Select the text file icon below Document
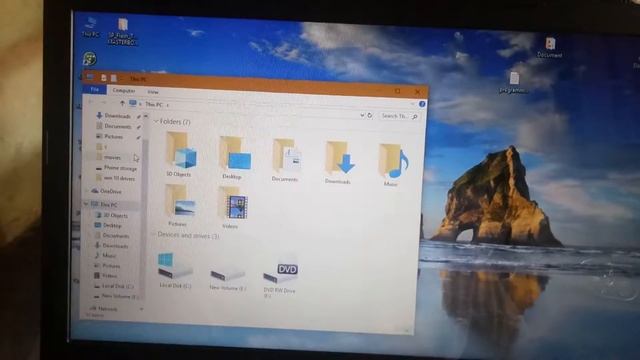 point(514,82)
